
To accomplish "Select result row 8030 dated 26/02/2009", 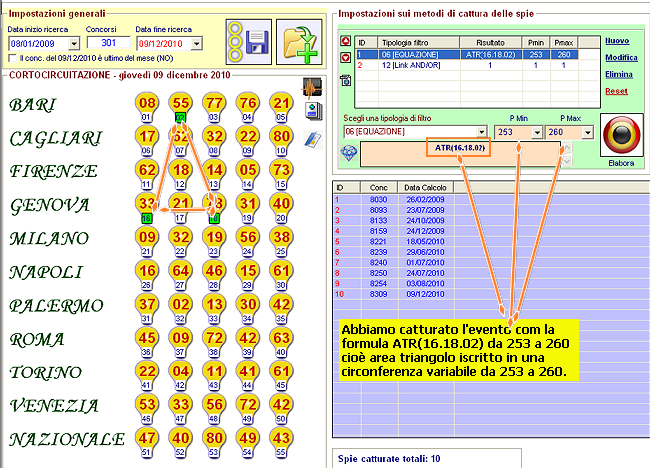I will point(491,199).
